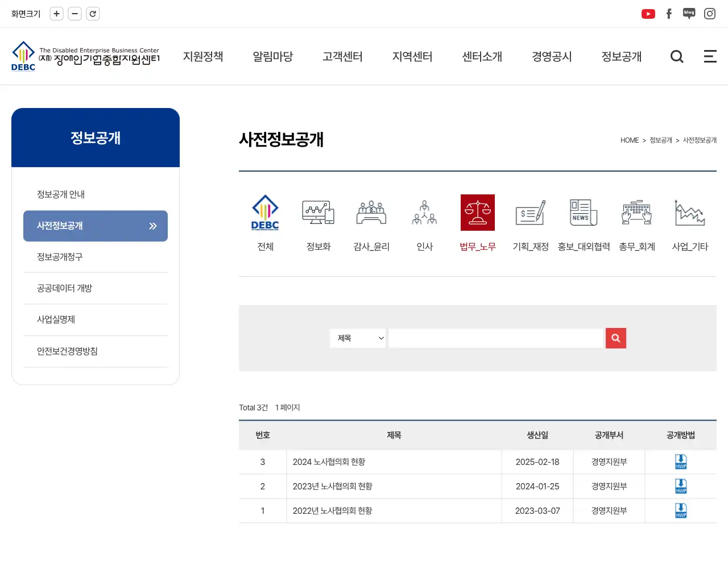Image resolution: width=728 pixels, height=582 pixels.
Task: Click the 공개방법 column header
Action: [681, 435]
